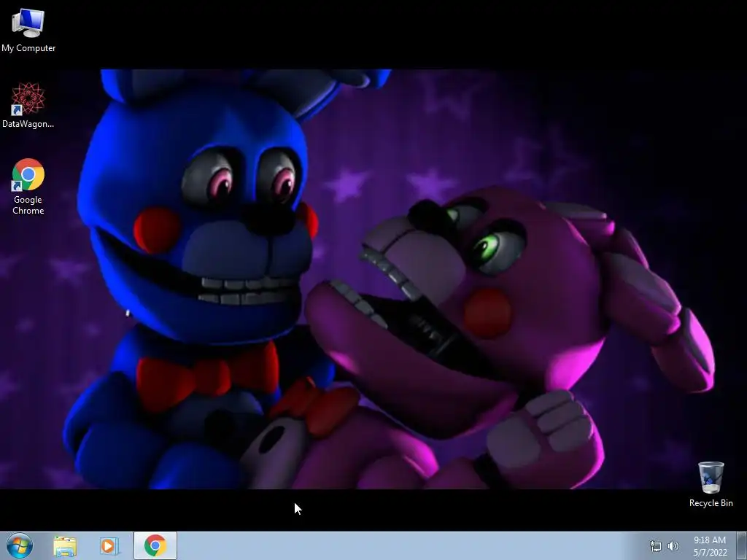Select the "Recycle Bin" label text
Screen dimensions: 747x560
711,503
